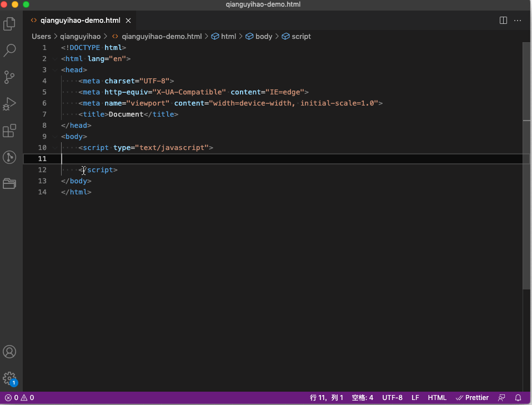Open the editor More Actions ellipsis
The image size is (532, 405).
pos(518,21)
